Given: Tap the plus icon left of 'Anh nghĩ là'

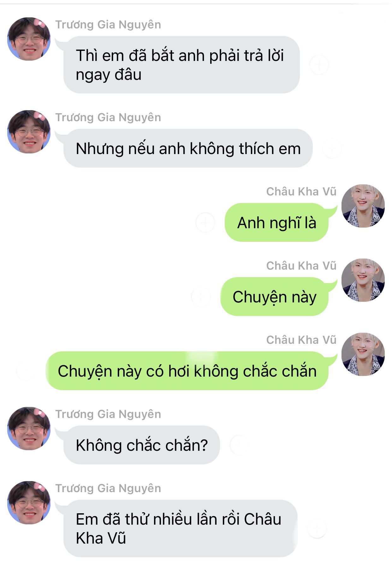Looking at the screenshot, I should click(205, 223).
